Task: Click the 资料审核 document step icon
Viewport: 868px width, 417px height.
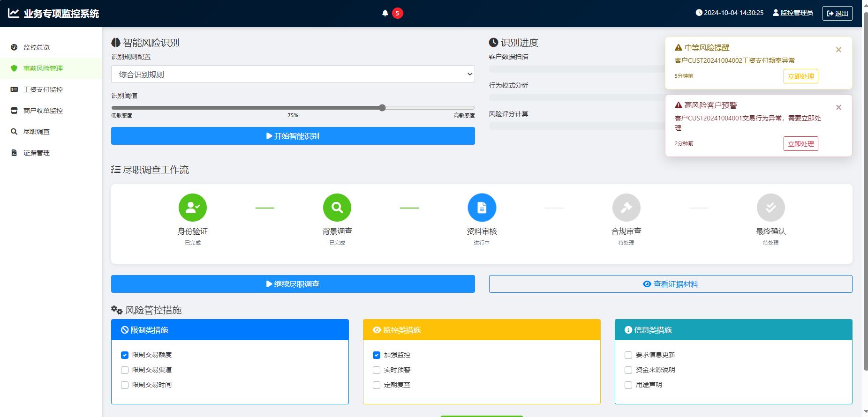Action: coord(482,208)
